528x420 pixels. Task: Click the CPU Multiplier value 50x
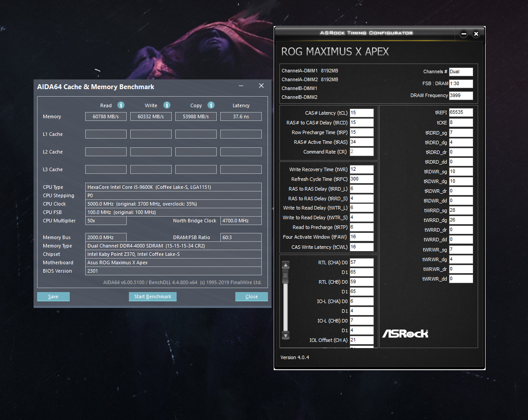point(106,221)
